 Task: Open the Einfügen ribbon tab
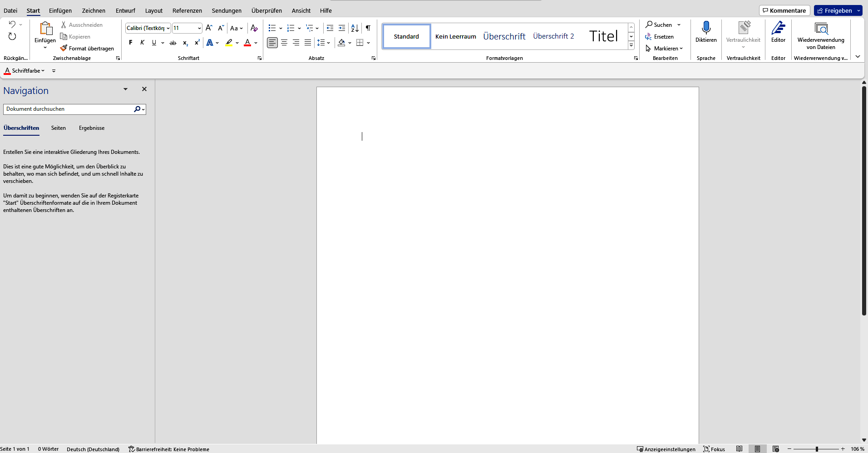[x=60, y=10]
